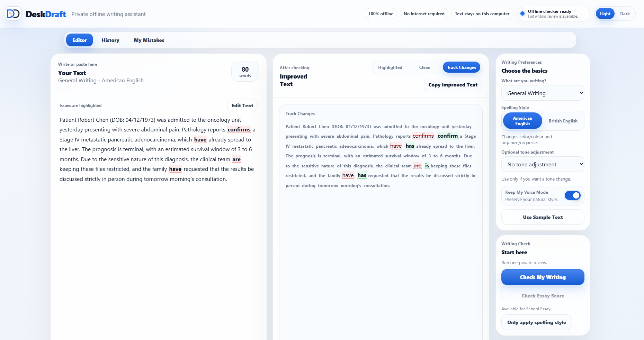Click inserted word 'confirm' in Track Changes
Image resolution: width=644 pixels, height=340 pixels.
[x=448, y=136]
